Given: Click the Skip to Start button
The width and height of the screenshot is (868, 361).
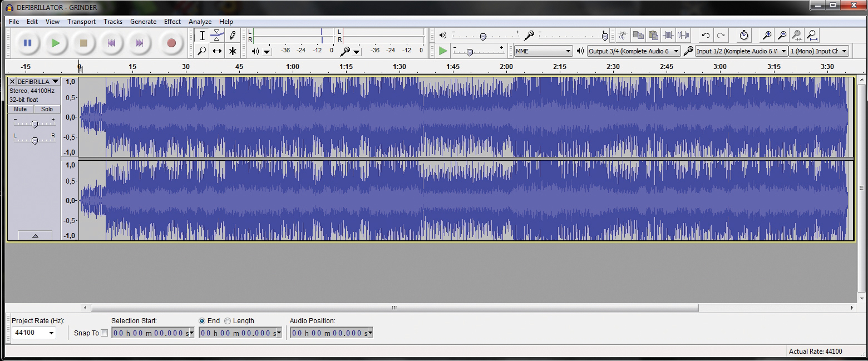Looking at the screenshot, I should (x=111, y=43).
